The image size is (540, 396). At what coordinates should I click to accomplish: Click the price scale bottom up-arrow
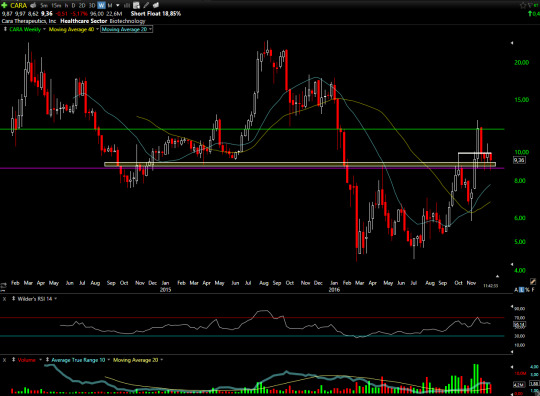coord(497,276)
